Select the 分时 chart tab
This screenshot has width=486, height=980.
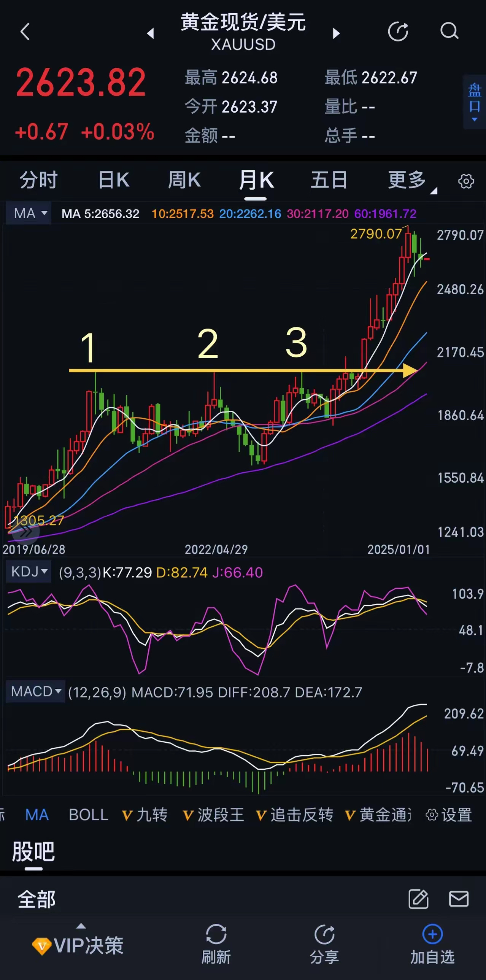tap(38, 180)
